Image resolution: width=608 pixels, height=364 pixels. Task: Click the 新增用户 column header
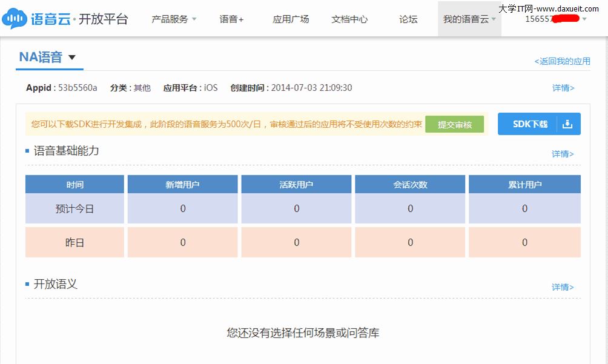tap(182, 185)
